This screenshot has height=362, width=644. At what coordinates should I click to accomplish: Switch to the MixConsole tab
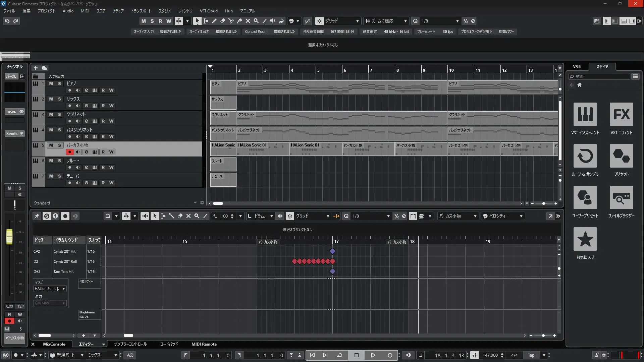point(54,344)
